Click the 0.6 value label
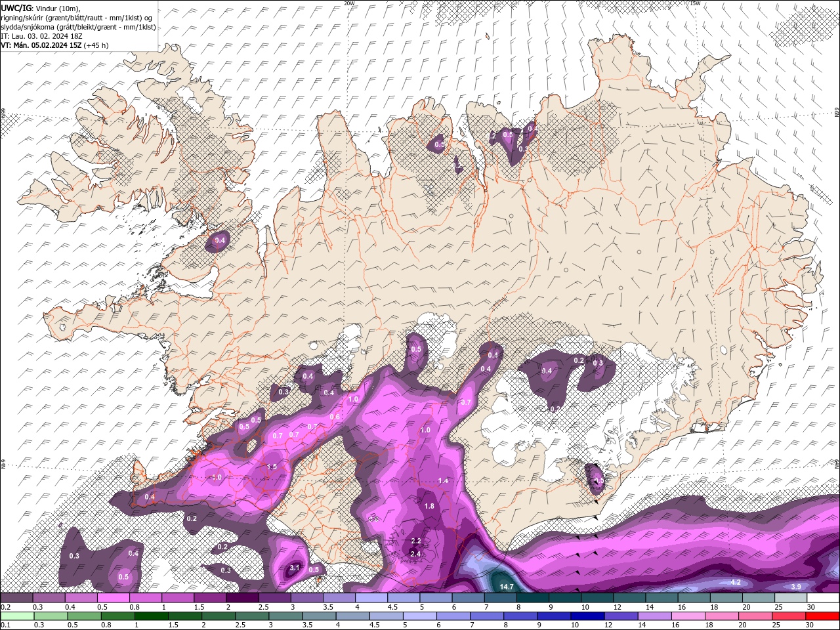The height and width of the screenshot is (630, 840). pos(335,417)
